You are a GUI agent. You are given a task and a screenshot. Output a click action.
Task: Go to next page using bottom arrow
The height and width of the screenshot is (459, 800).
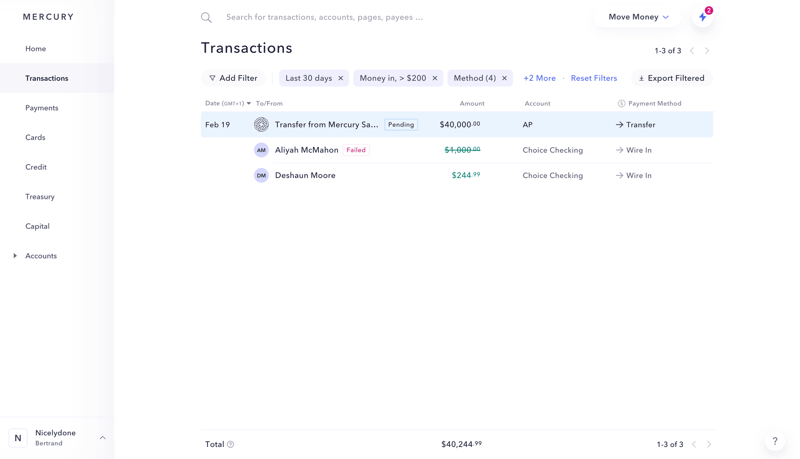[709, 444]
